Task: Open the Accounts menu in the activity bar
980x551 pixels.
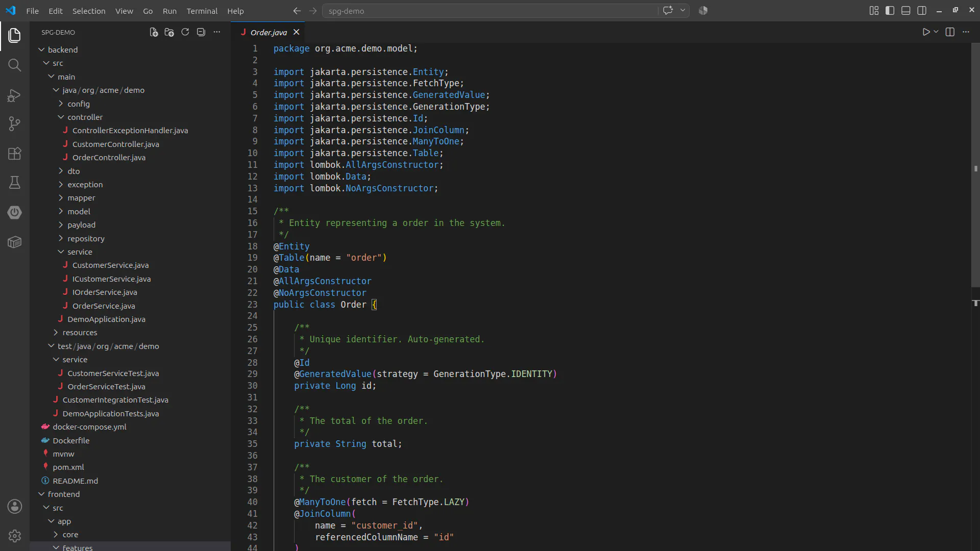Action: pyautogui.click(x=14, y=506)
